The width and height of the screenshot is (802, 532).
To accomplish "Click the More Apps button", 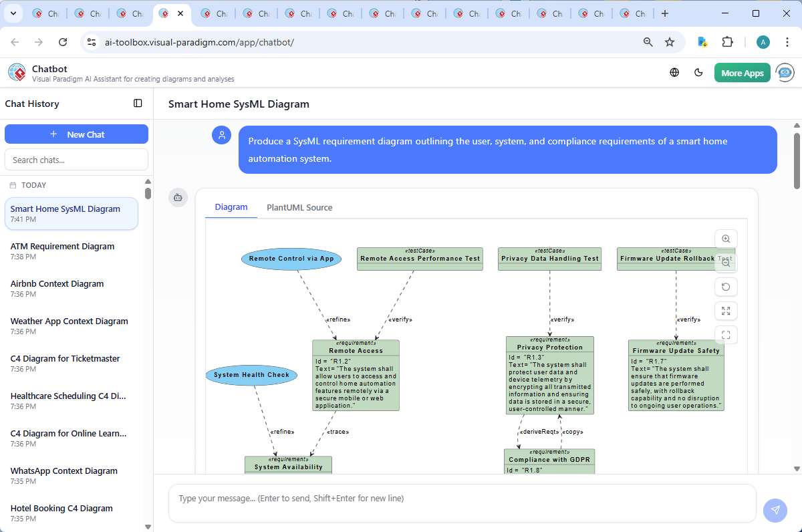I will tap(742, 72).
